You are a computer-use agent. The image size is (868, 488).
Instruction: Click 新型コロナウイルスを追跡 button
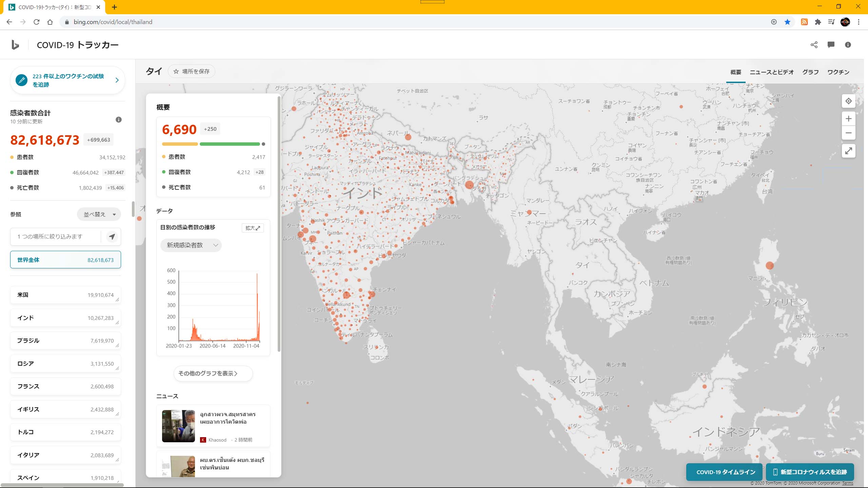tap(810, 472)
